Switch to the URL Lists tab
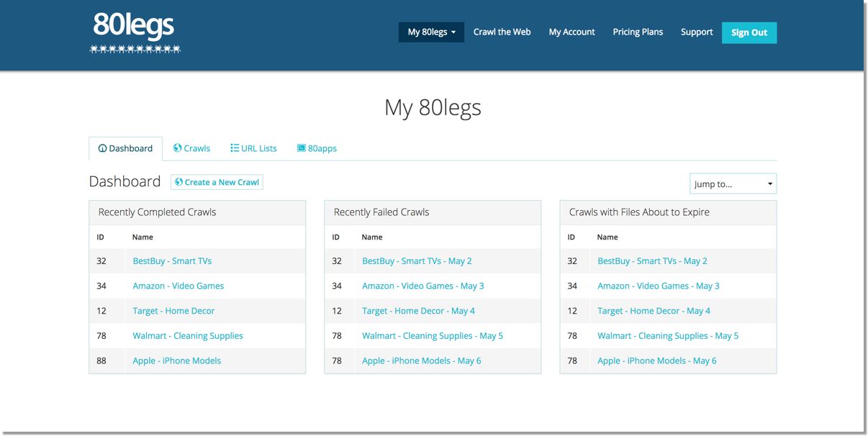The image size is (868, 436). pyautogui.click(x=253, y=149)
